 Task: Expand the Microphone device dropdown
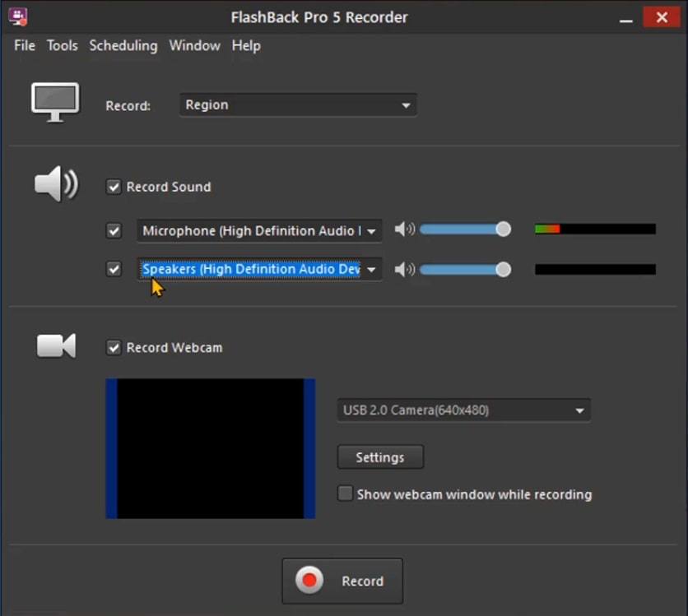coord(259,230)
